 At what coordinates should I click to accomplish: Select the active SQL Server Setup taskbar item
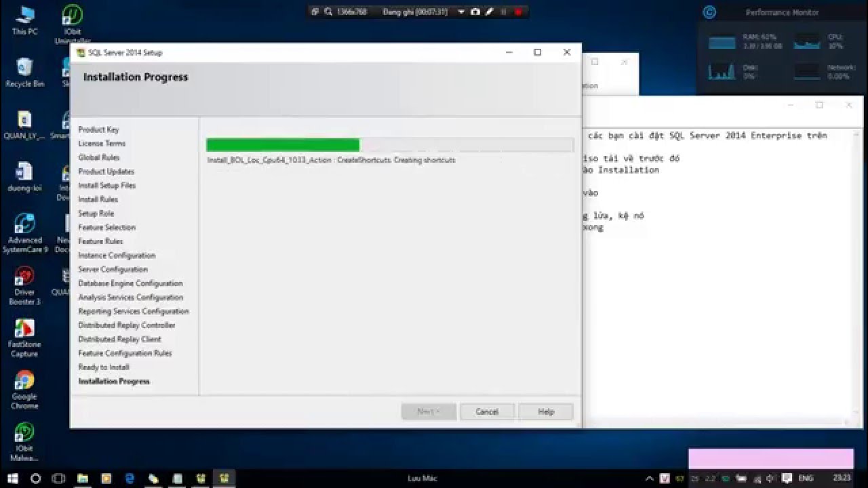[224, 478]
